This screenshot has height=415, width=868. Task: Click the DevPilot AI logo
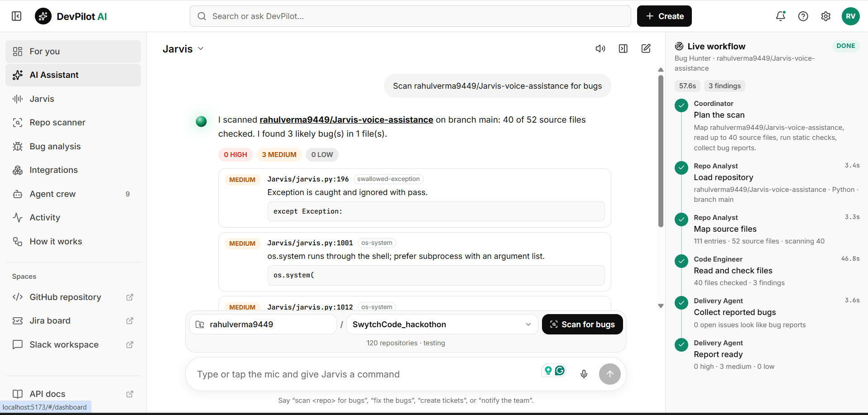click(71, 16)
